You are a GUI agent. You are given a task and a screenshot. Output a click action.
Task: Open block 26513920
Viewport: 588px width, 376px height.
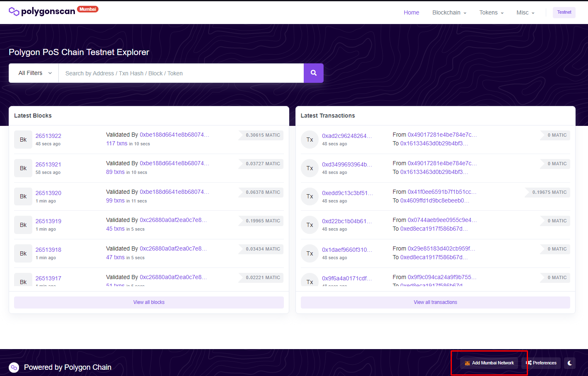(x=48, y=193)
